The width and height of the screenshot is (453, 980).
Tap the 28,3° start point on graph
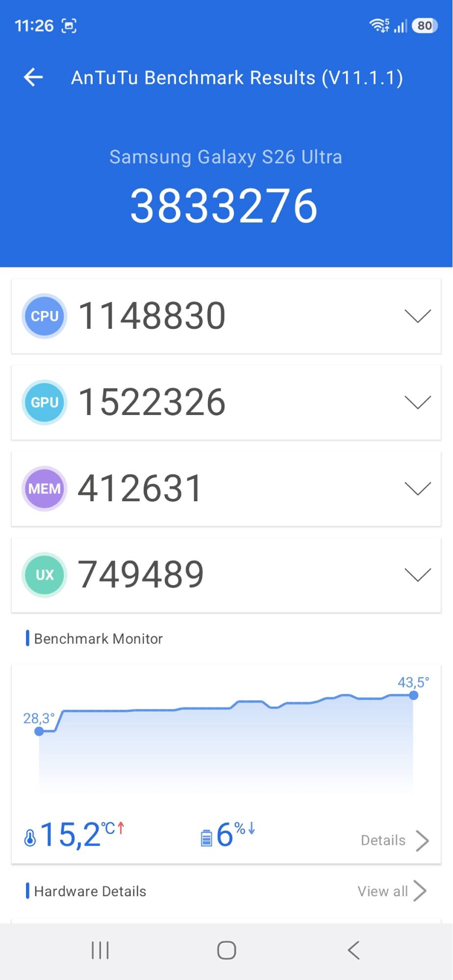[39, 732]
